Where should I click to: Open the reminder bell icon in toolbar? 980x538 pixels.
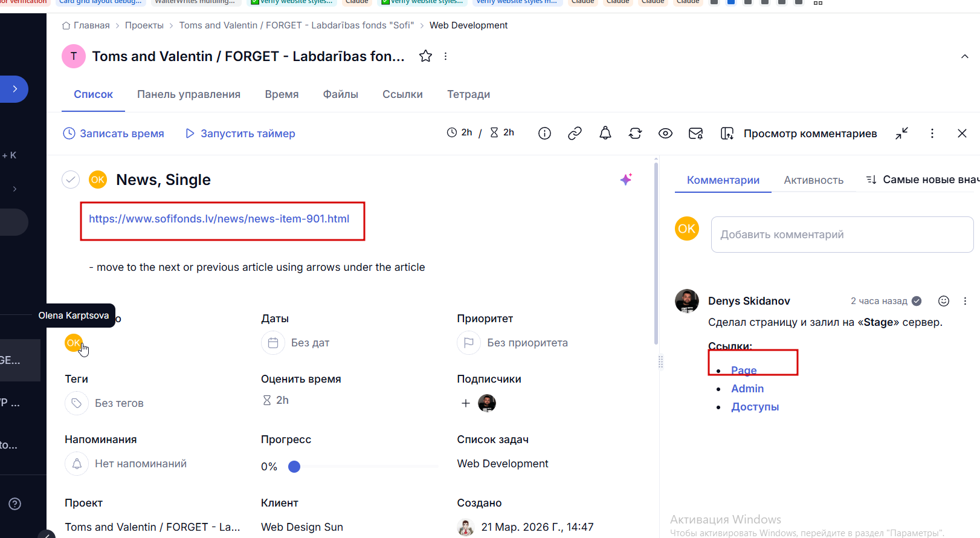click(x=605, y=133)
